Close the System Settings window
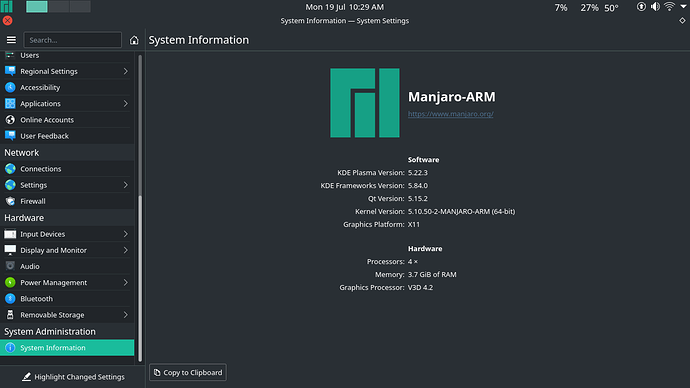690x388 pixels. pos(7,21)
